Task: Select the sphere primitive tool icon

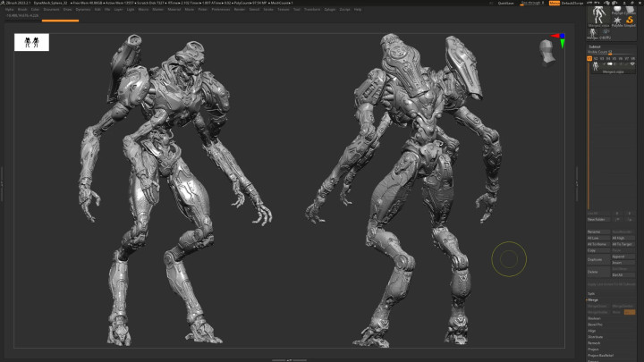Action: (616, 7)
